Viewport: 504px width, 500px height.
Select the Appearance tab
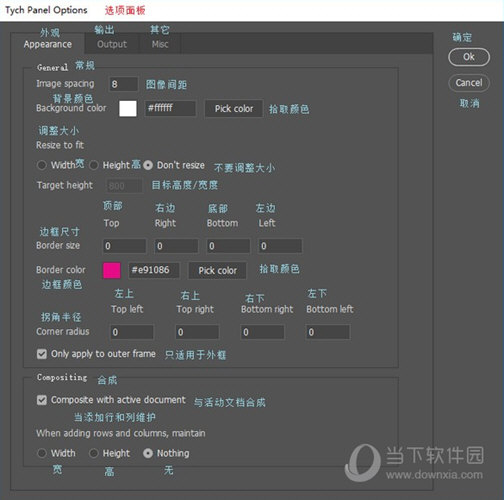click(x=48, y=44)
